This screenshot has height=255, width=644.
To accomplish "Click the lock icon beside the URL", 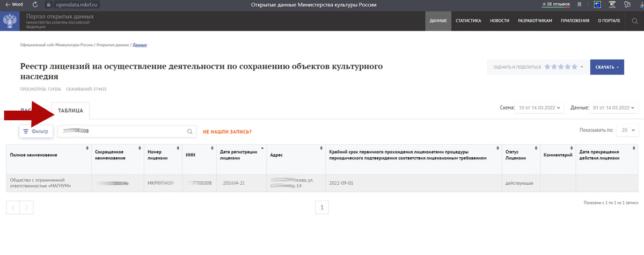I will click(x=49, y=4).
